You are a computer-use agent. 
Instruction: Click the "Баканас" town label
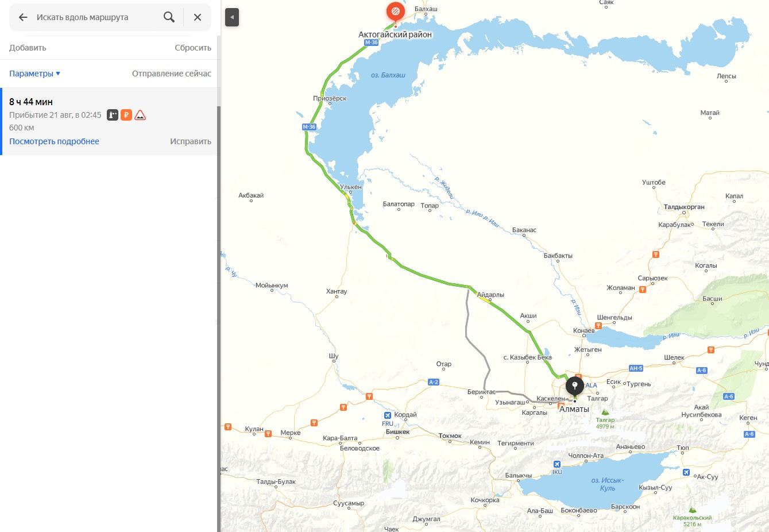pos(524,230)
